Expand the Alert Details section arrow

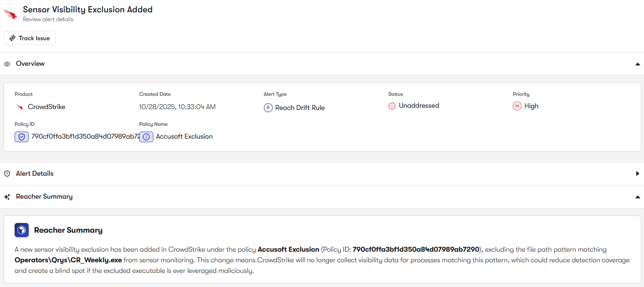coord(637,174)
